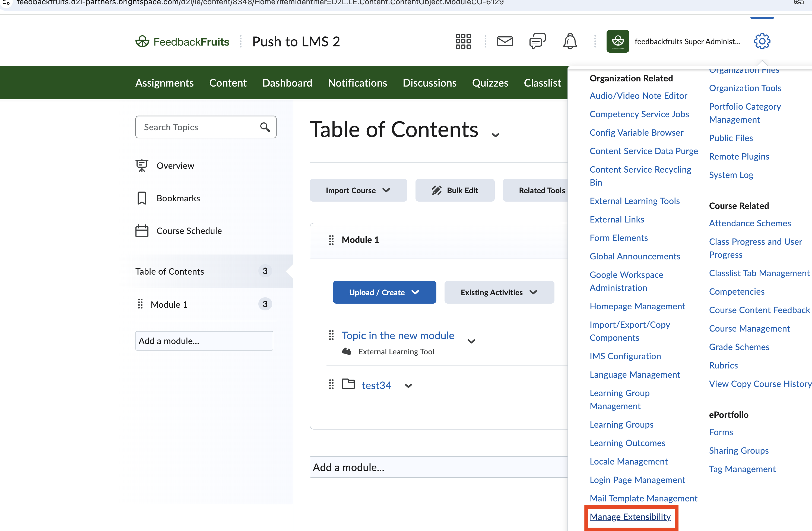The width and height of the screenshot is (812, 531).
Task: Open Course Management link
Action: tap(749, 328)
